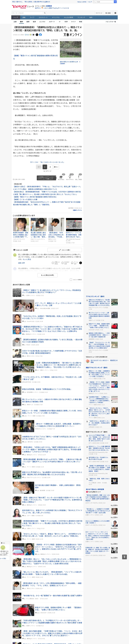The image size is (129, 644).
Task: Click the なるほど vote icon on the first comment
Action: point(63,263)
